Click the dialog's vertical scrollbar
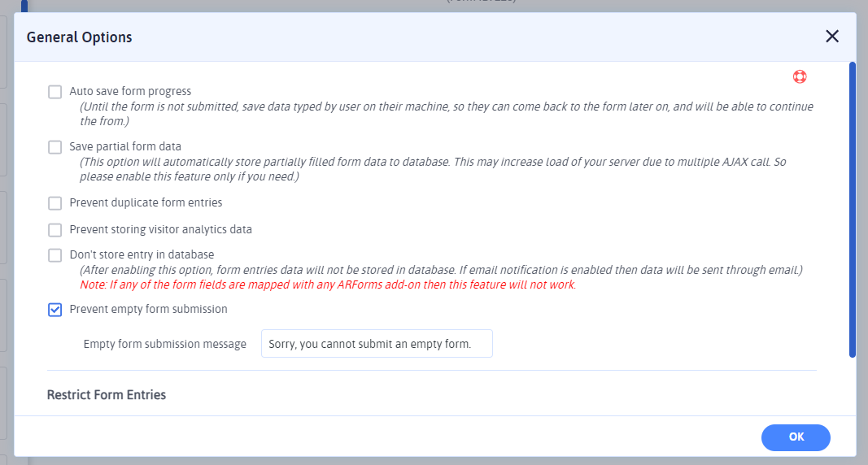This screenshot has height=465, width=868. [852, 210]
